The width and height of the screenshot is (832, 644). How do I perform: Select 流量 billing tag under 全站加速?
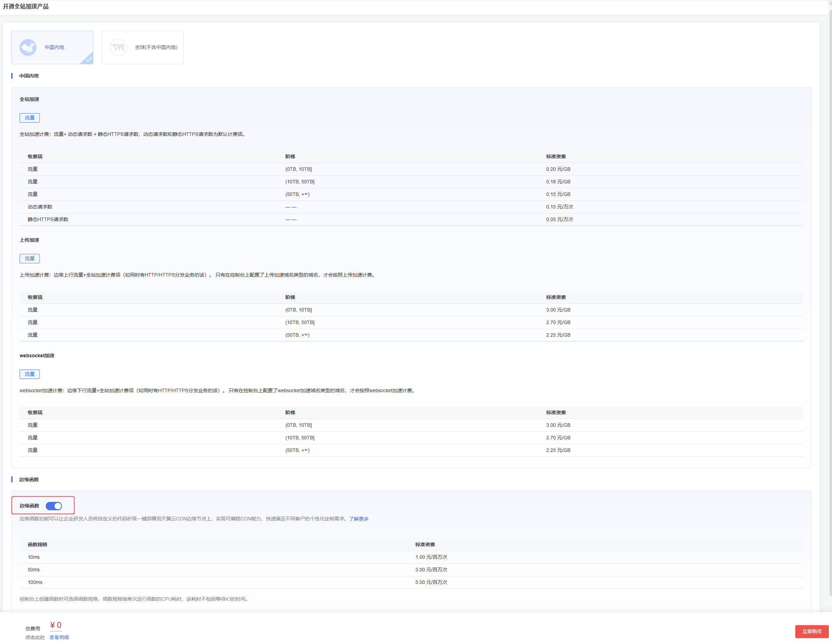[30, 118]
